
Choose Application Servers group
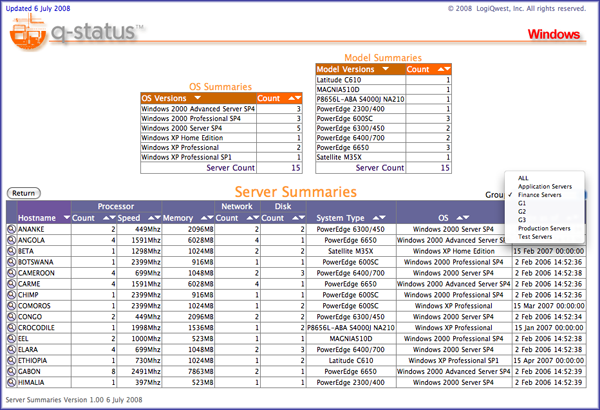tap(545, 186)
